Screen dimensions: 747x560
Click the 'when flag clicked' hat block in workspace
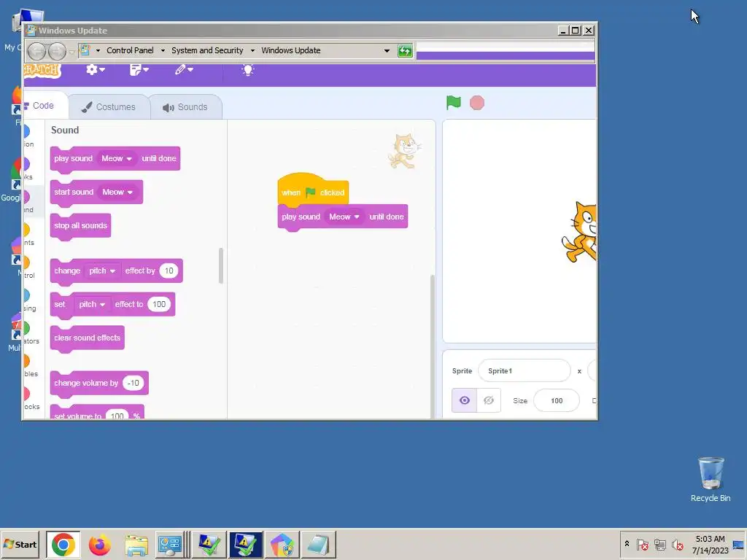coord(313,191)
